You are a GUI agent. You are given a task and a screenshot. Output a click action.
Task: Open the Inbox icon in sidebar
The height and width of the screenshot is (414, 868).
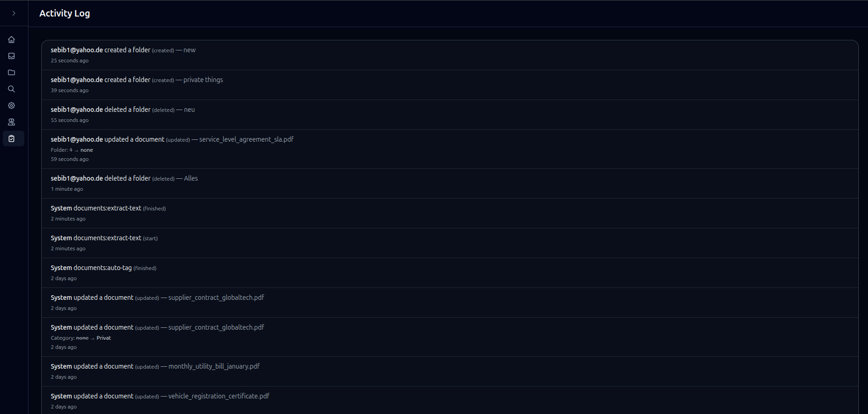11,56
